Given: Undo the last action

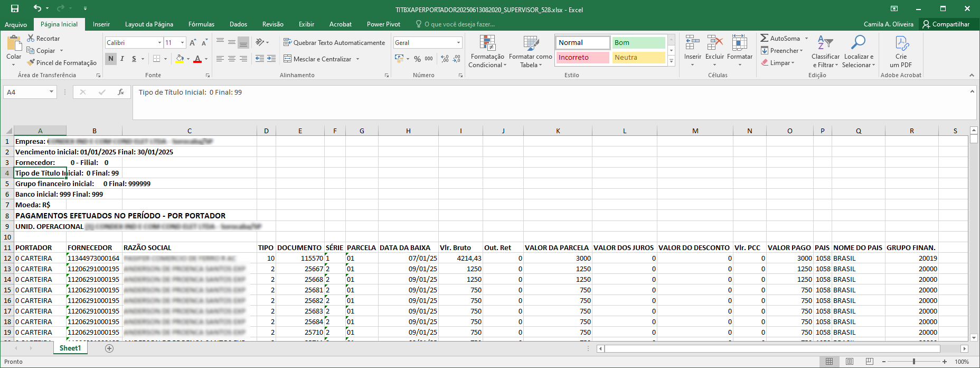Looking at the screenshot, I should click(37, 8).
